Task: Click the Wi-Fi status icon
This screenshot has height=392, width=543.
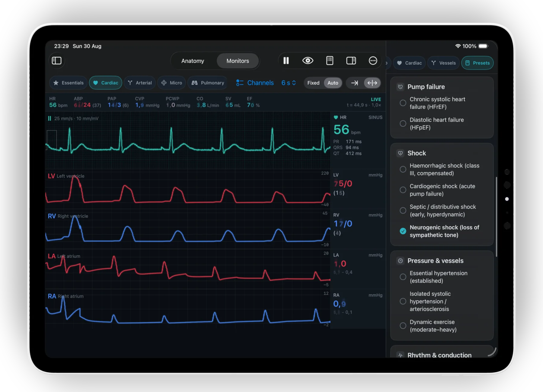Action: tap(458, 46)
